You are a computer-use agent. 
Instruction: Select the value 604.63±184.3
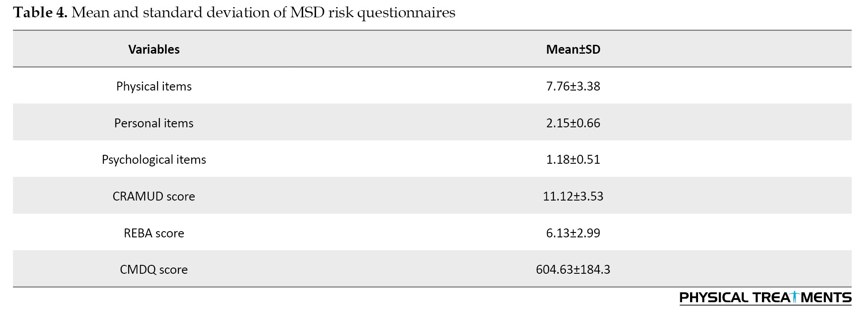(x=573, y=270)
